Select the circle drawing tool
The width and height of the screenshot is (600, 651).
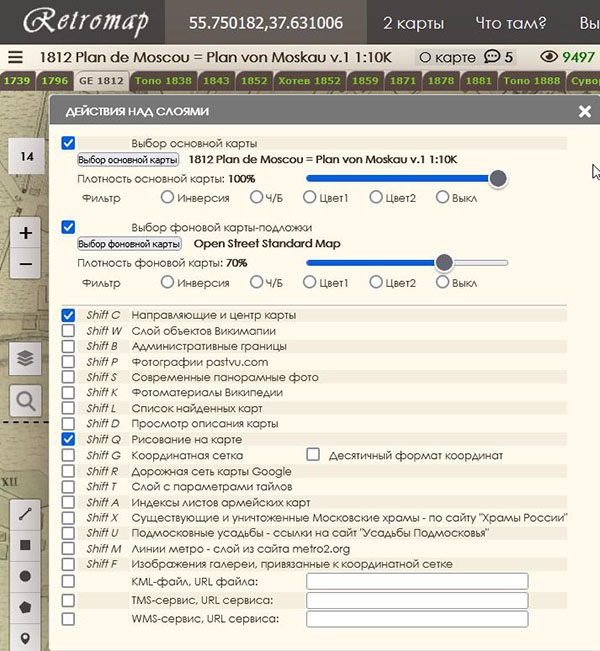pyautogui.click(x=26, y=576)
